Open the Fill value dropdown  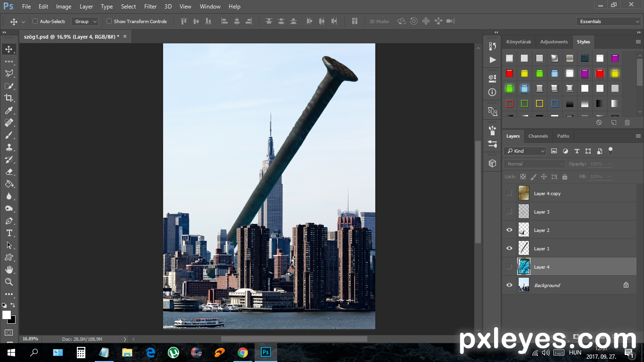tap(610, 177)
